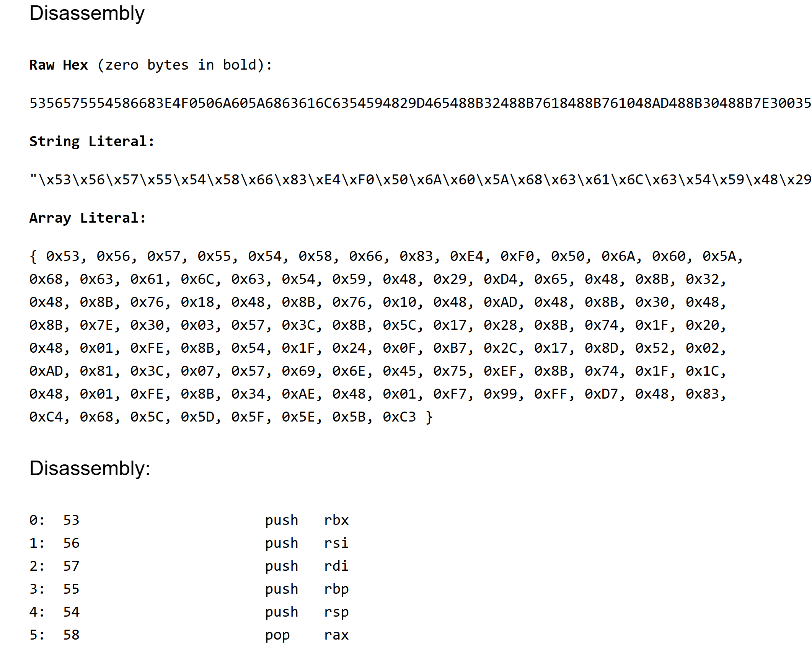
Task: Click the 'Array Literal:' label
Action: (x=88, y=218)
